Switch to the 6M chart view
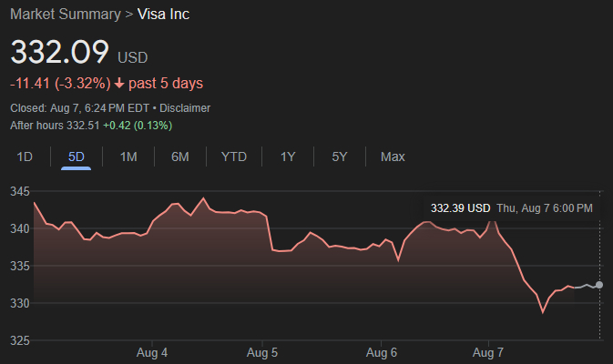 [180, 157]
